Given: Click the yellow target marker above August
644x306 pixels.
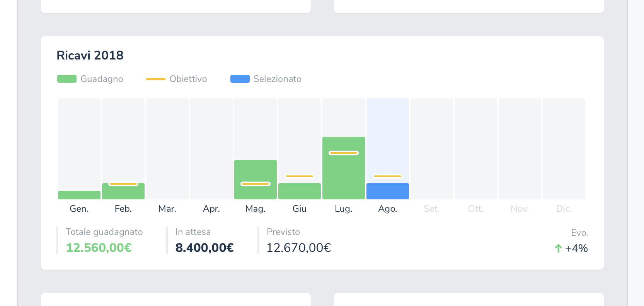Looking at the screenshot, I should pos(387,176).
